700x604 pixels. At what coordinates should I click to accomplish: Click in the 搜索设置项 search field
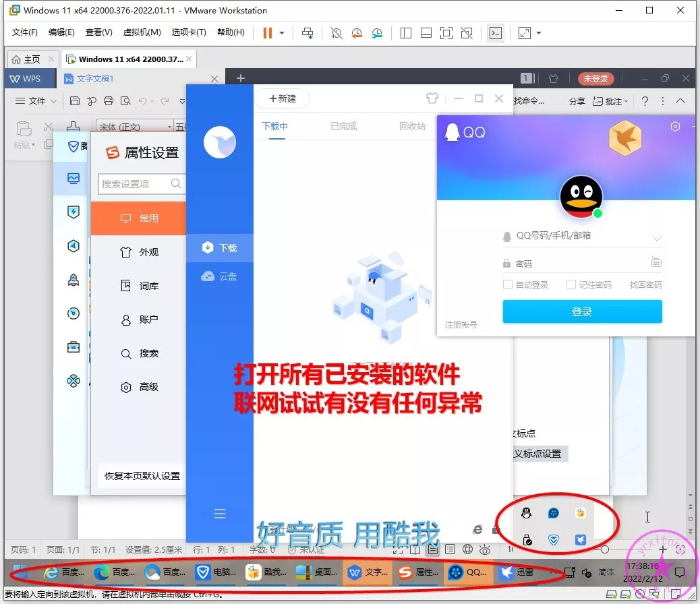click(135, 183)
